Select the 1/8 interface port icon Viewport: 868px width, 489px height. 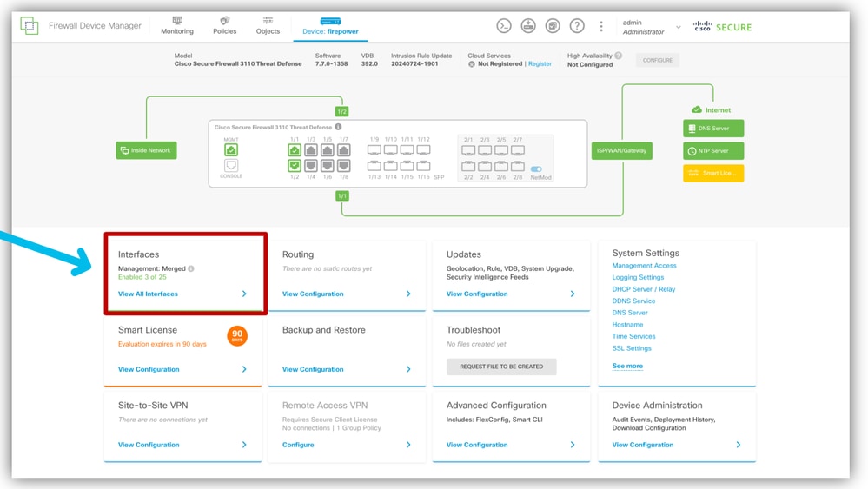(x=344, y=165)
